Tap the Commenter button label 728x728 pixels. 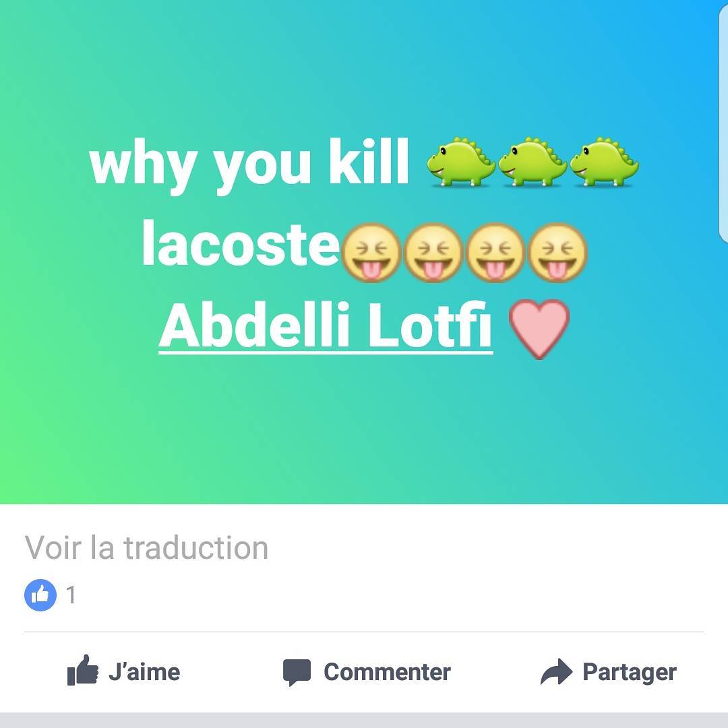[387, 672]
